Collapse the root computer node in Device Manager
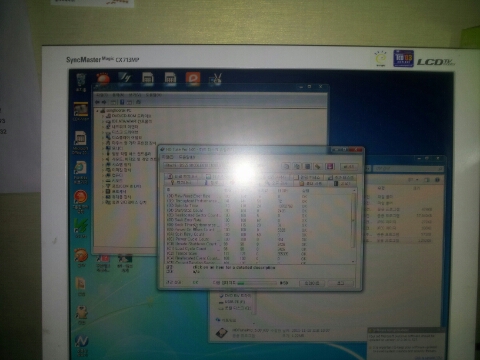 pos(98,111)
